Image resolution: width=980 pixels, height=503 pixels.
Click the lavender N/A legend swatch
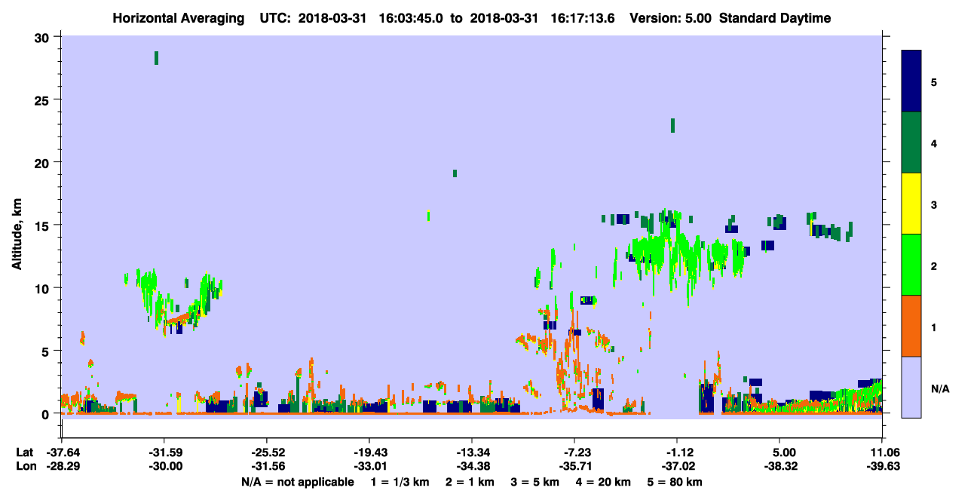coord(911,387)
